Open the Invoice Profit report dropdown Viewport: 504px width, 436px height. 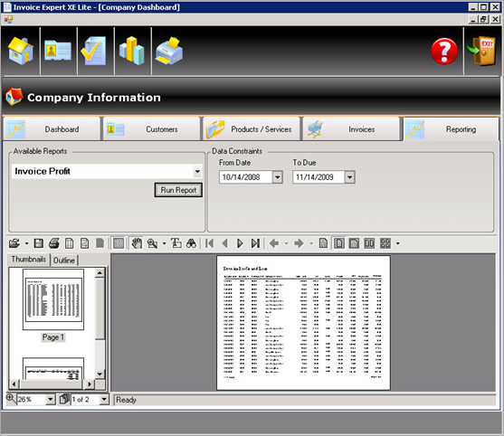[x=197, y=171]
